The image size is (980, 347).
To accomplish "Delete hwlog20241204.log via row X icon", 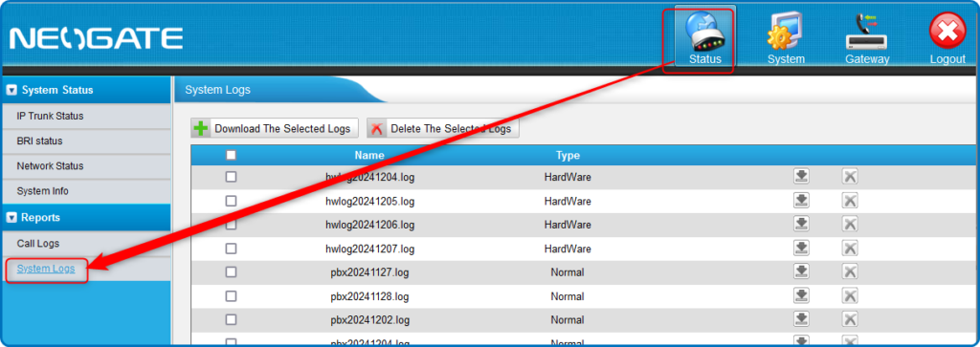I will [850, 177].
